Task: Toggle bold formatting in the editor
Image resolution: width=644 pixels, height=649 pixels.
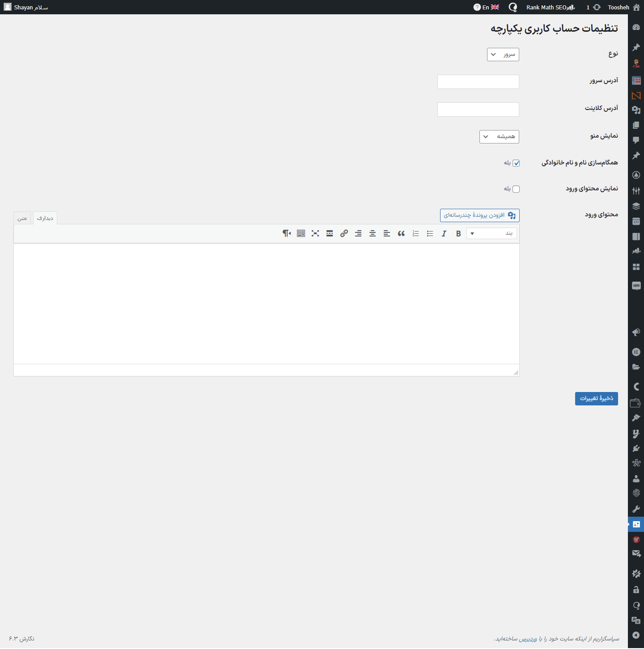Action: pyautogui.click(x=458, y=233)
